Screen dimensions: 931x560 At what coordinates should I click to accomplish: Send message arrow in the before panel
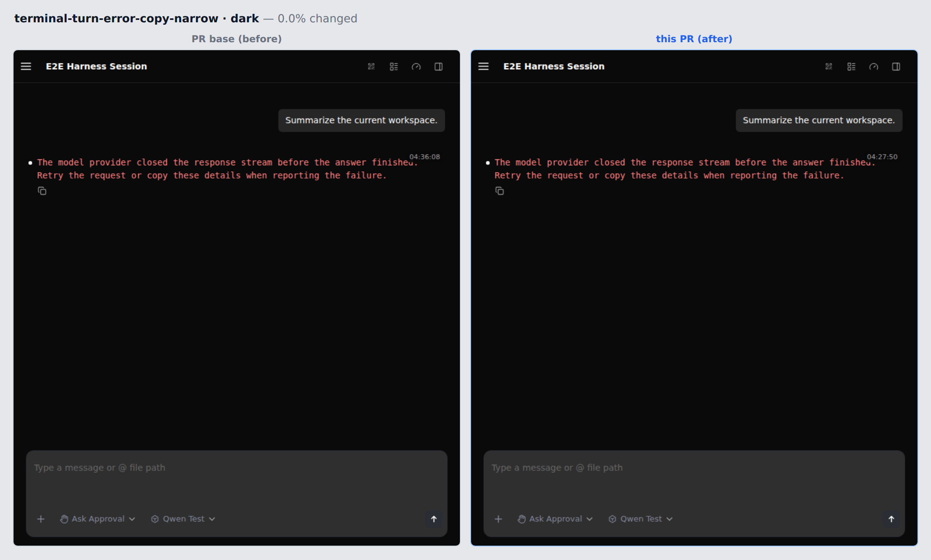coord(434,519)
